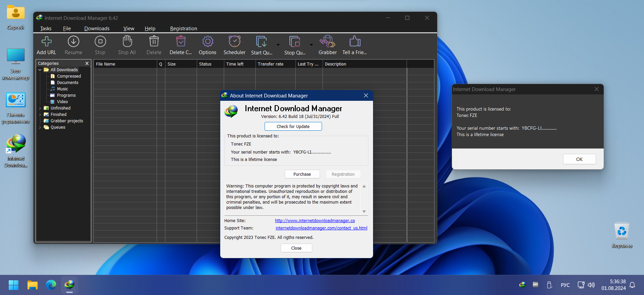Open the contact_us.html support team link
Screen dimensions: 644x295
coord(321,228)
